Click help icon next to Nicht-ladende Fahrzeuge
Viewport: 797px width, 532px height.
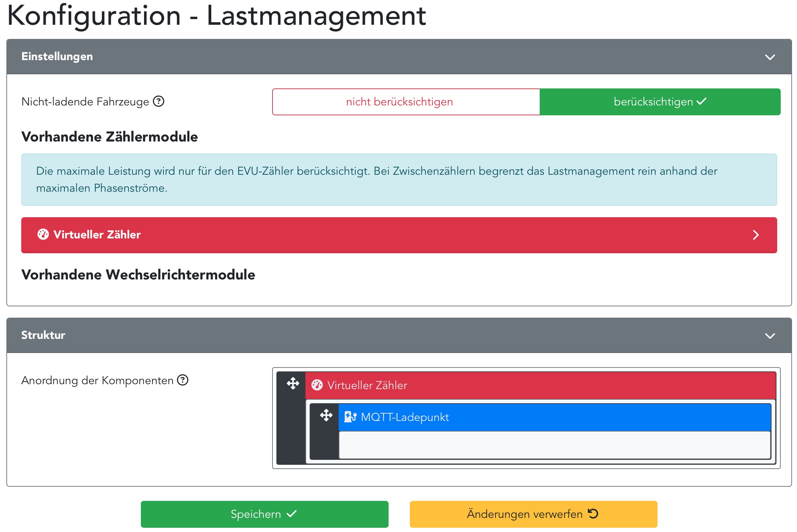159,102
